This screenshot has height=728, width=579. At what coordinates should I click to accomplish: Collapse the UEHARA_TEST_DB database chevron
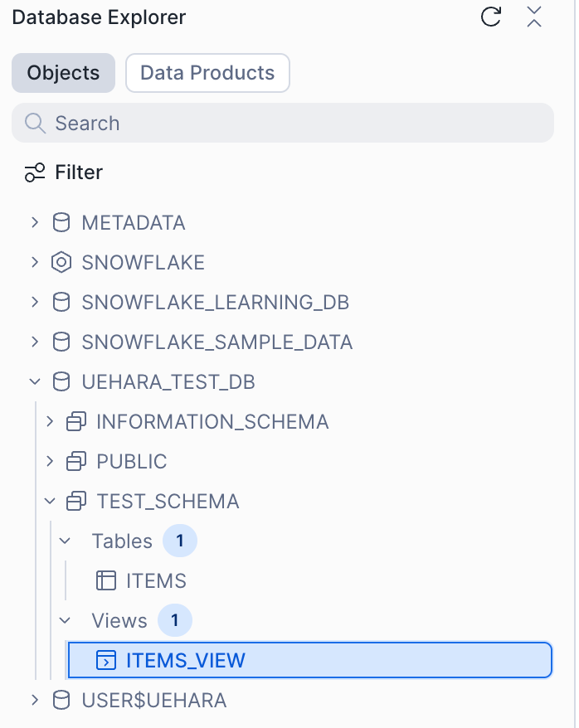[34, 381]
